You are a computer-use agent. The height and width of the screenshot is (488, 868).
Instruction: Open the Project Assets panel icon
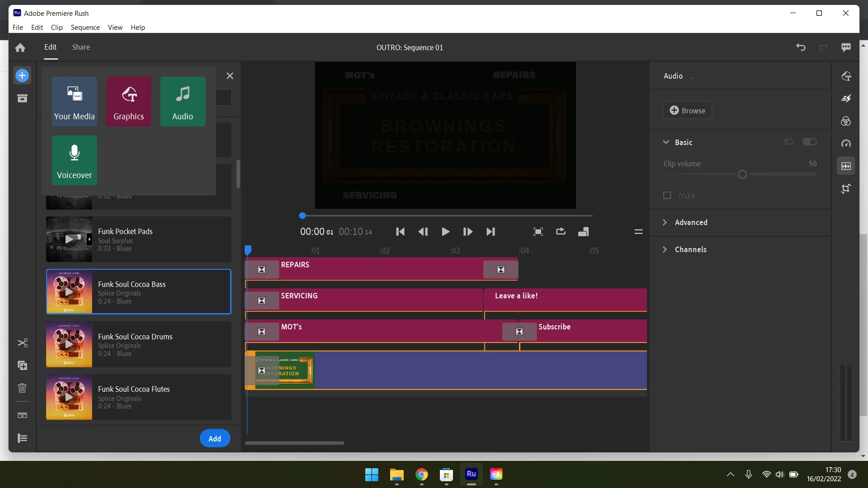22,99
